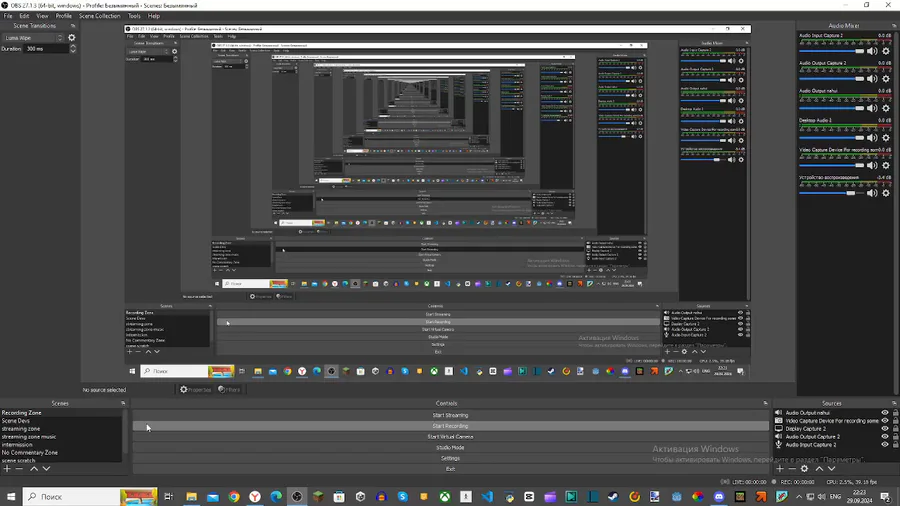The height and width of the screenshot is (506, 900).
Task: Click the taskbar Поиск search box
Action: point(90,497)
